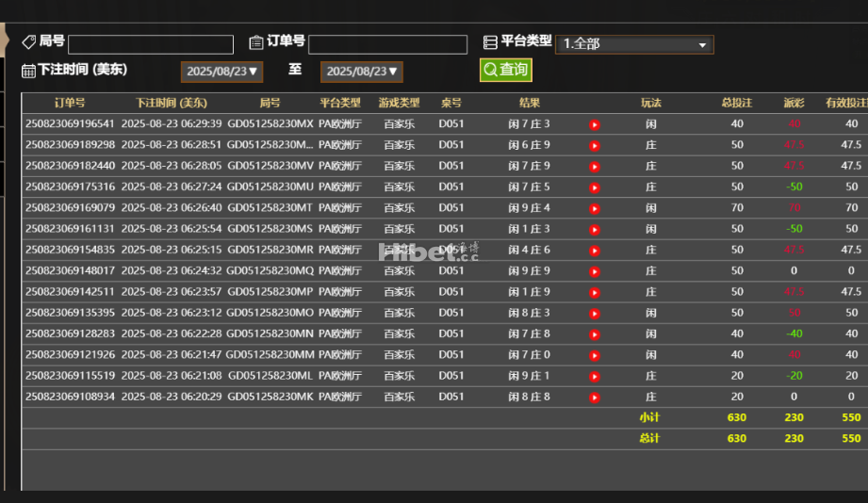Click total bet 70 in order 250823069169079 row
Image resolution: width=868 pixels, height=503 pixels.
[737, 208]
